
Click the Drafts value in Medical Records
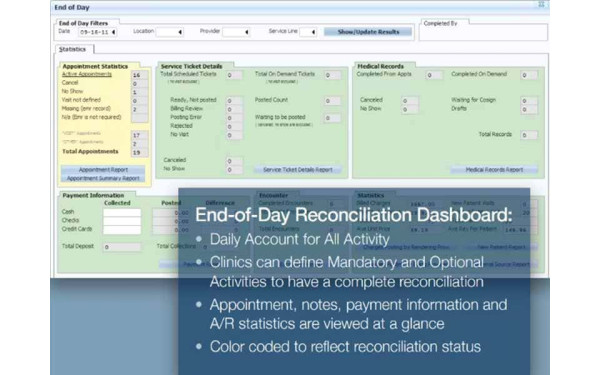(529, 109)
